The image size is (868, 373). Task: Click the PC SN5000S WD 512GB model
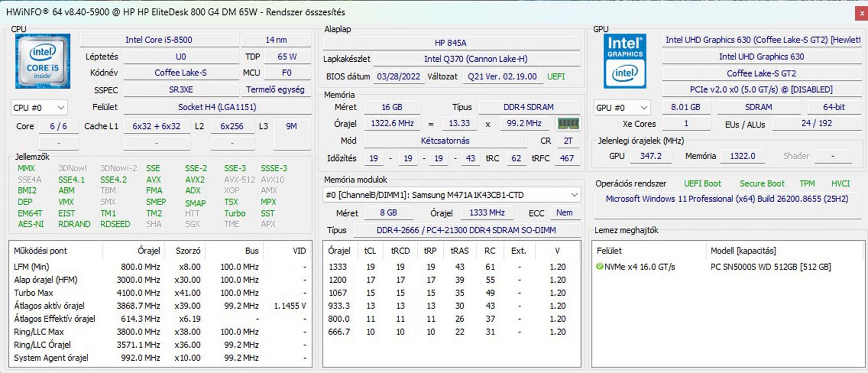coord(771,267)
